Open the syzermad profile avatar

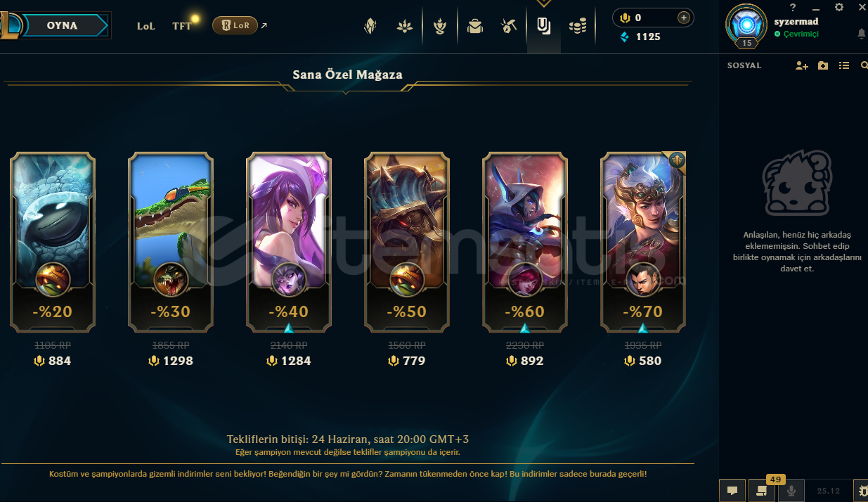[x=746, y=25]
